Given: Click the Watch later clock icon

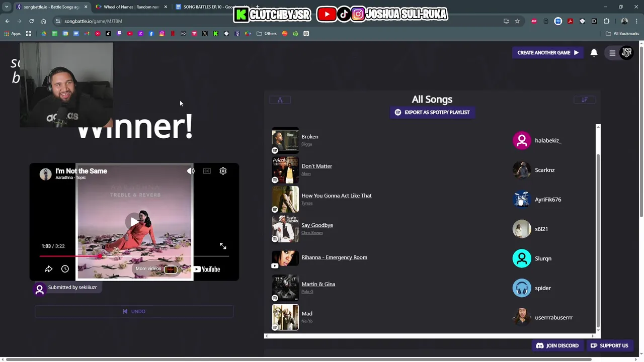Looking at the screenshot, I should pos(65,269).
